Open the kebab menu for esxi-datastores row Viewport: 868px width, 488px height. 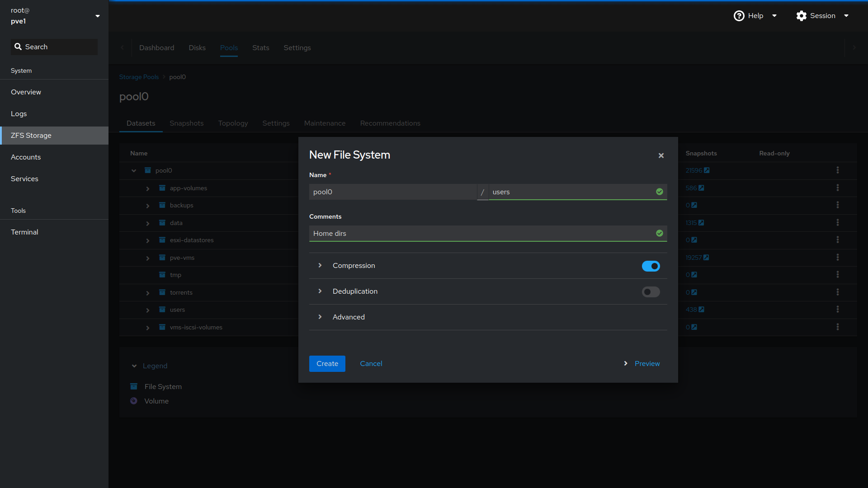click(838, 240)
